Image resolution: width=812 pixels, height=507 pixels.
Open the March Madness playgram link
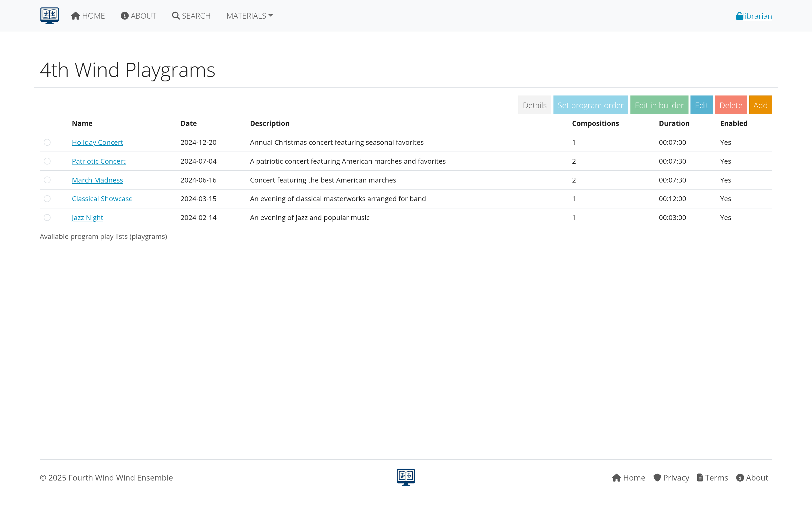(x=97, y=180)
